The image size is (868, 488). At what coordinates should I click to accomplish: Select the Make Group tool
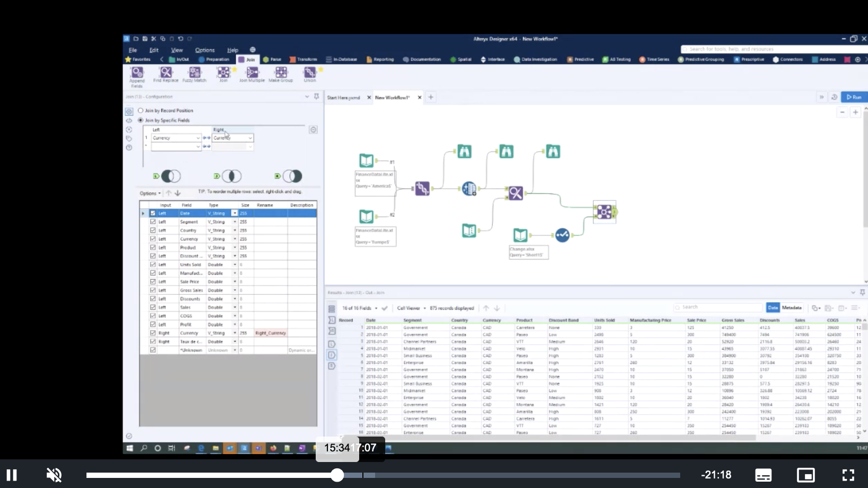coord(281,75)
